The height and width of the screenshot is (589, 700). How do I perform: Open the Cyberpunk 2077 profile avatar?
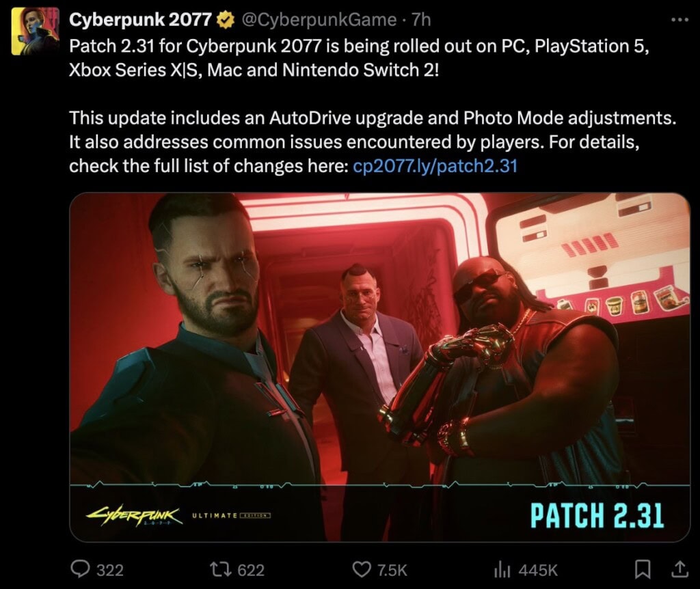click(x=36, y=31)
